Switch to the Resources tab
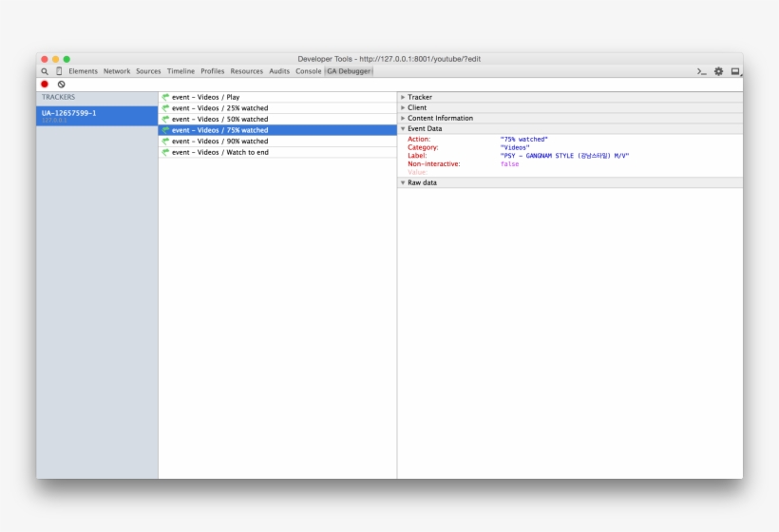 tap(246, 71)
